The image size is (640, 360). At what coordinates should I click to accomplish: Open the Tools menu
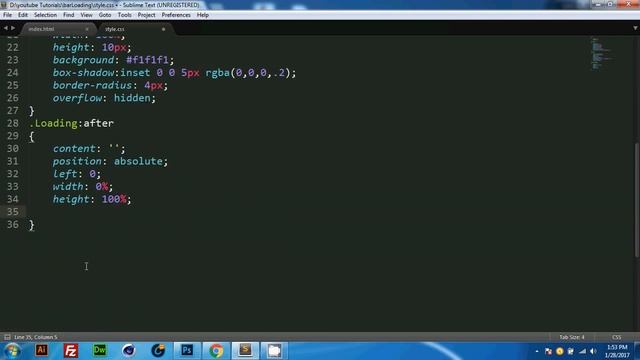point(124,15)
